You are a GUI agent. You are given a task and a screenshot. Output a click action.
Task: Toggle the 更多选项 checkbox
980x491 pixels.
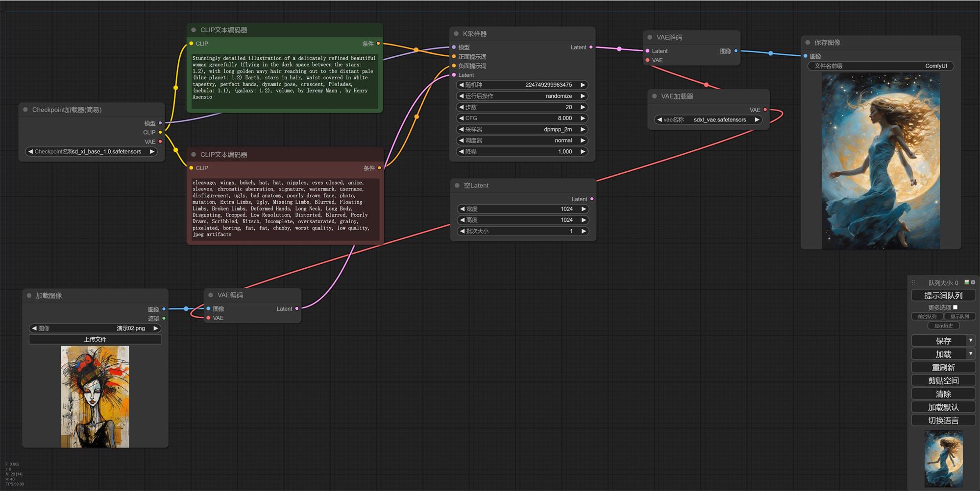(x=955, y=307)
